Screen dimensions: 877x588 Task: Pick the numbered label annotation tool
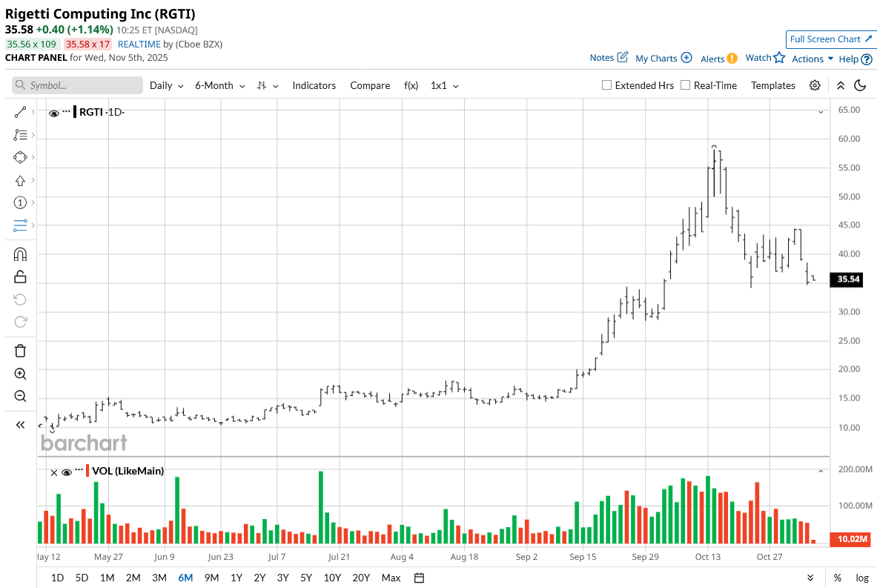[20, 202]
